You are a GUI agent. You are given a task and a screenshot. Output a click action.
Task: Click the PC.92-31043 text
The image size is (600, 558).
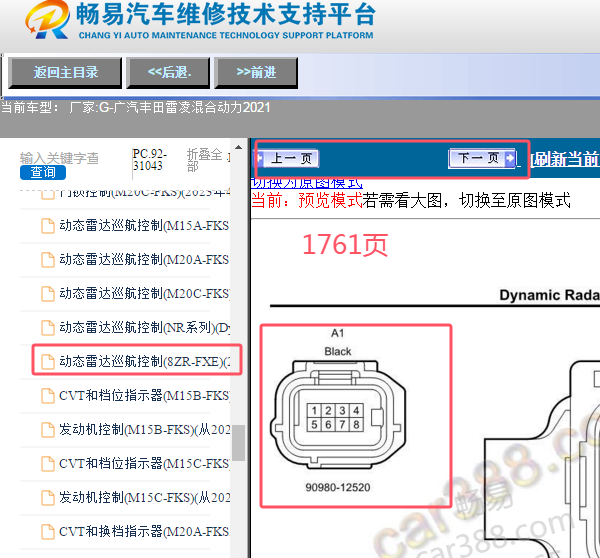click(x=149, y=160)
